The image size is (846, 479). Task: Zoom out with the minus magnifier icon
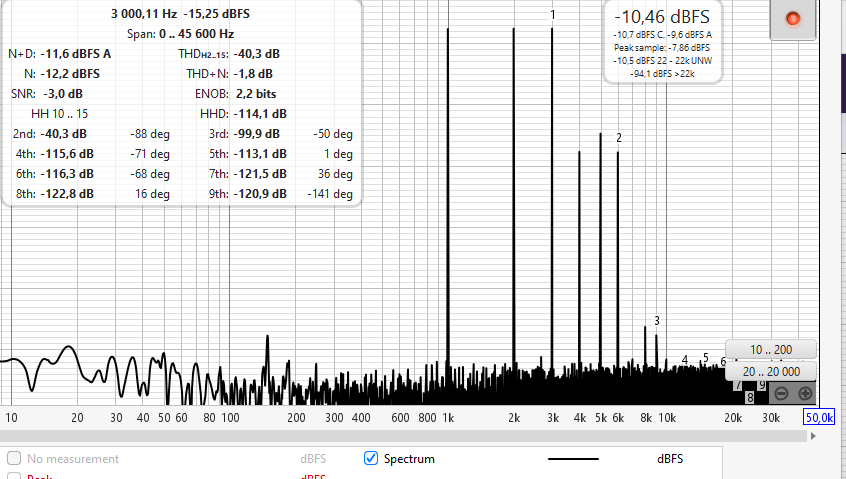click(781, 393)
